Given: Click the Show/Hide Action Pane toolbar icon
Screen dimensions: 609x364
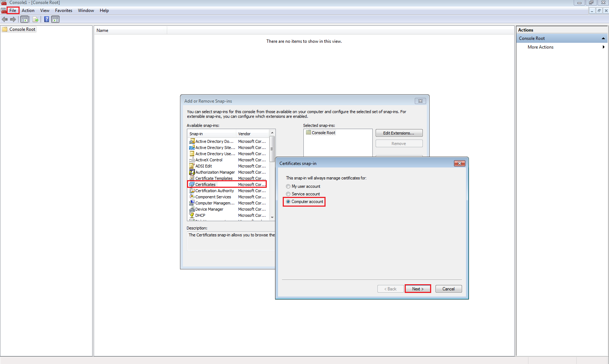Looking at the screenshot, I should 56,20.
